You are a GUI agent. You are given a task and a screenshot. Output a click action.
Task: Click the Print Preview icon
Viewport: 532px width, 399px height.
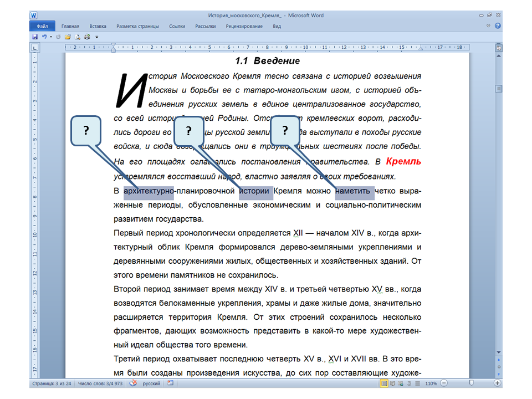78,37
